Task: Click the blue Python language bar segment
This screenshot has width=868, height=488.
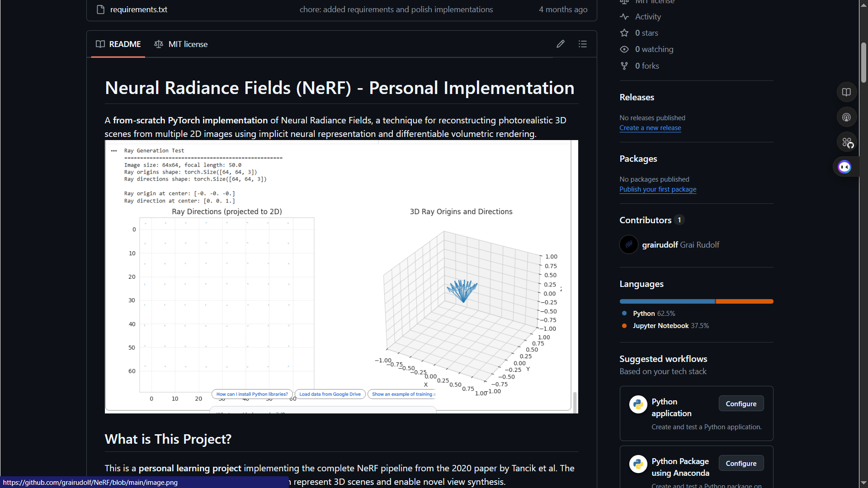Action: coord(667,301)
